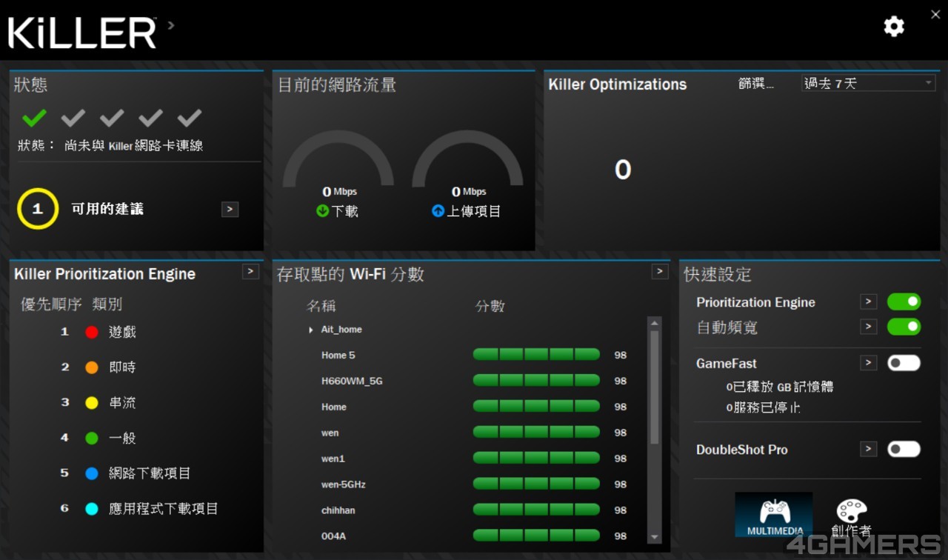Screen dimensions: 948x560
Task: Select the yellow 串流 priority dot
Action: (92, 403)
